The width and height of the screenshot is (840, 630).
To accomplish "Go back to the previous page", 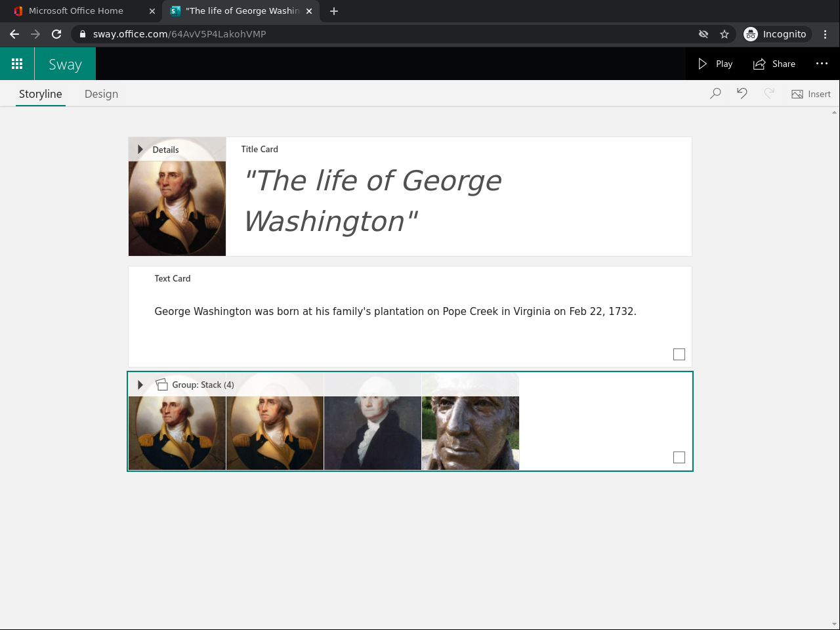I will click(14, 34).
